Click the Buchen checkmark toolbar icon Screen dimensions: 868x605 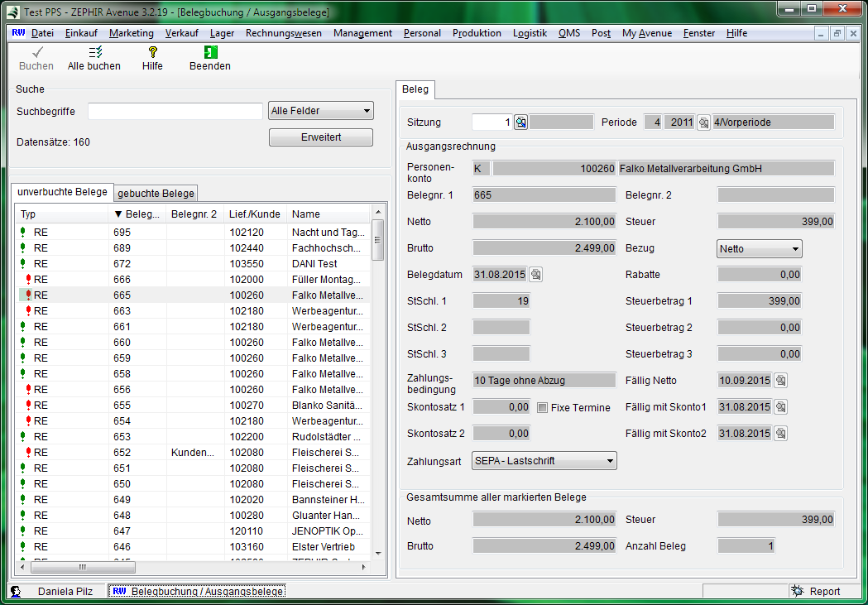[36, 52]
